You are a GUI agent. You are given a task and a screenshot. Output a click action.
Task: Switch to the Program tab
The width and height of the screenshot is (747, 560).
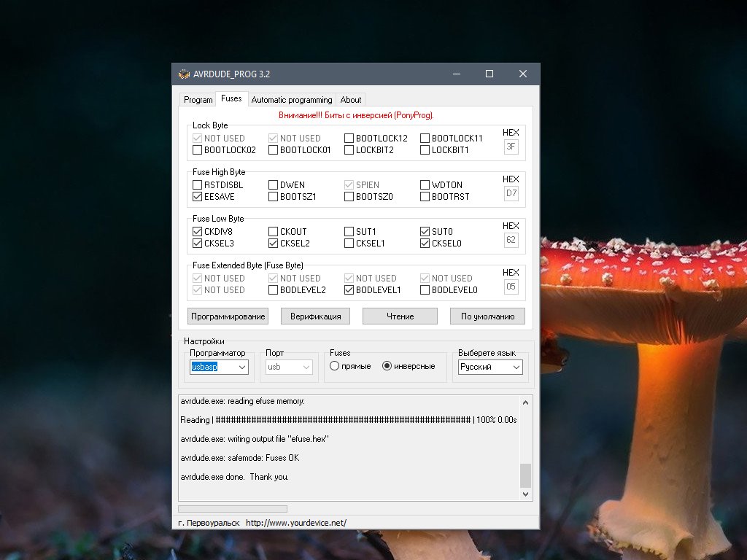198,100
